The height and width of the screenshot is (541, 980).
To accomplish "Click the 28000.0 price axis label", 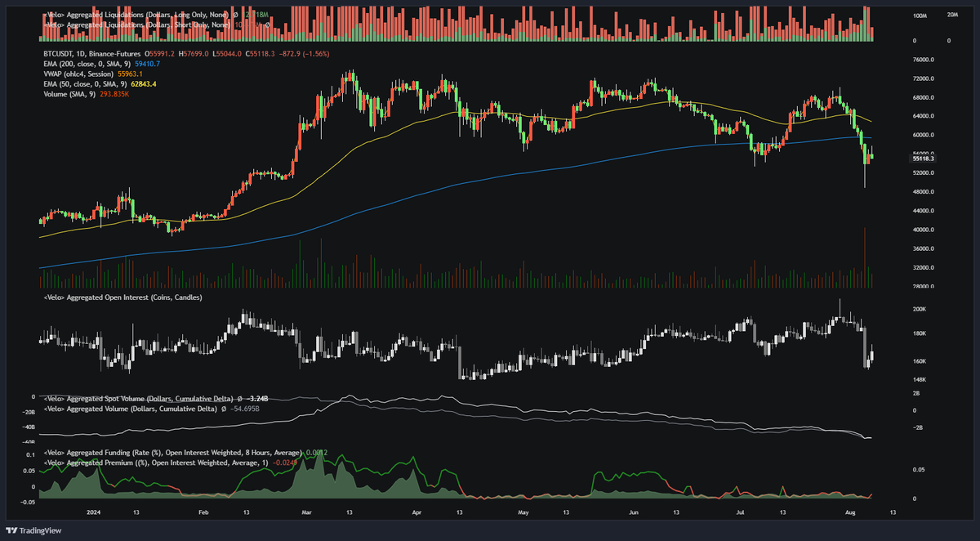I will tap(924, 286).
